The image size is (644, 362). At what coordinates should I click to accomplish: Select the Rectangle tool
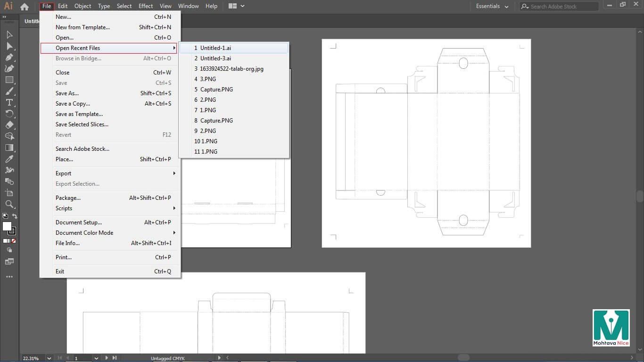coord(9,80)
